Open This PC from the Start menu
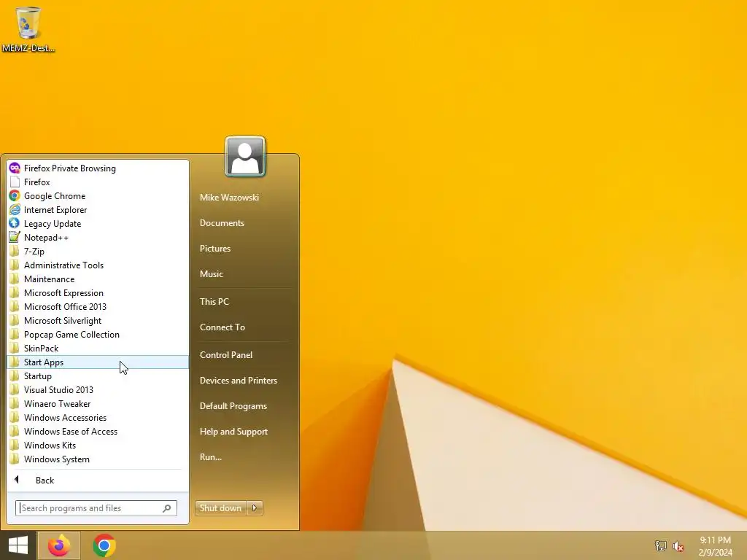Viewport: 747px width, 560px height. (x=214, y=301)
